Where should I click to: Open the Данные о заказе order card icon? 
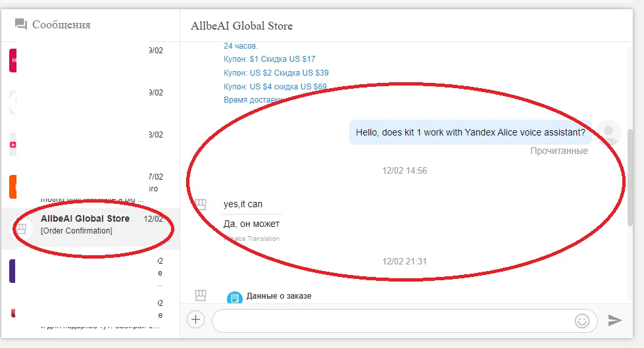pos(235,297)
